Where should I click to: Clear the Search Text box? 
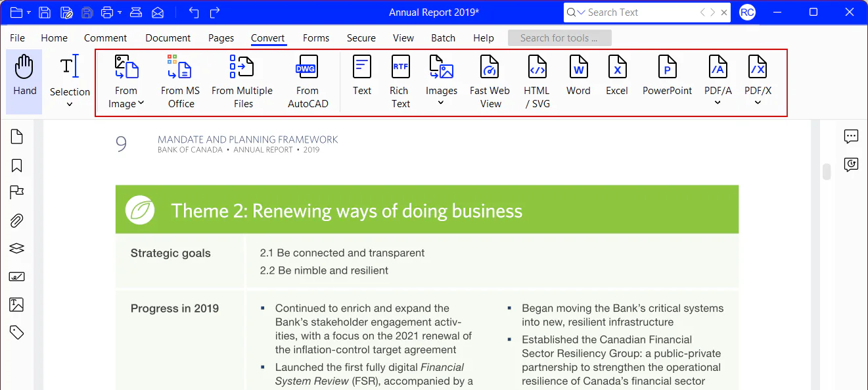click(x=724, y=12)
